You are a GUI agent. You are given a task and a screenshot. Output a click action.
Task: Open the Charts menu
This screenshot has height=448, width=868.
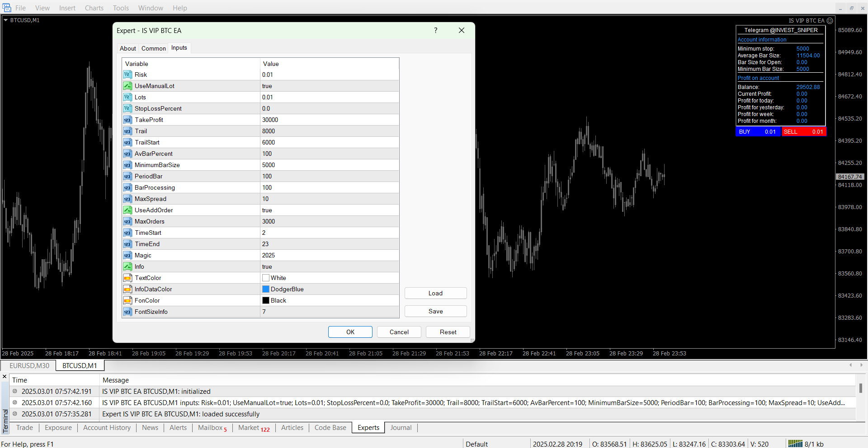pyautogui.click(x=94, y=8)
